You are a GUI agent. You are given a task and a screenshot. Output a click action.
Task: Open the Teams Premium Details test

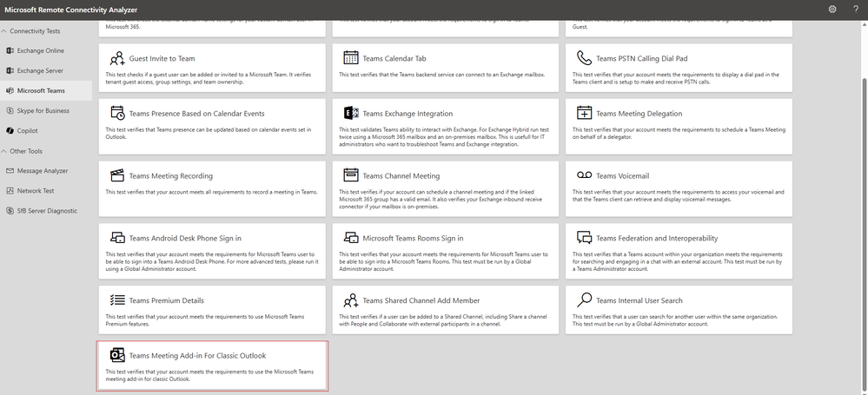tap(212, 310)
